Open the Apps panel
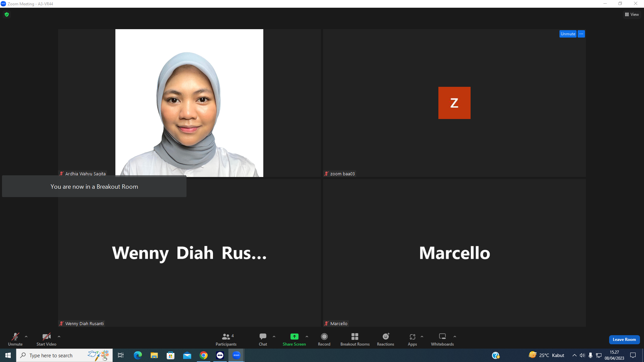This screenshot has height=362, width=644. tap(412, 339)
